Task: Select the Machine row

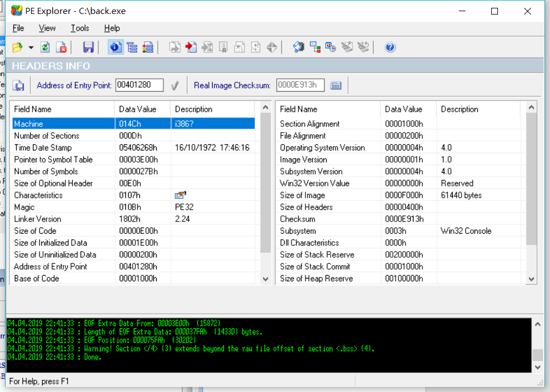Action: click(134, 124)
